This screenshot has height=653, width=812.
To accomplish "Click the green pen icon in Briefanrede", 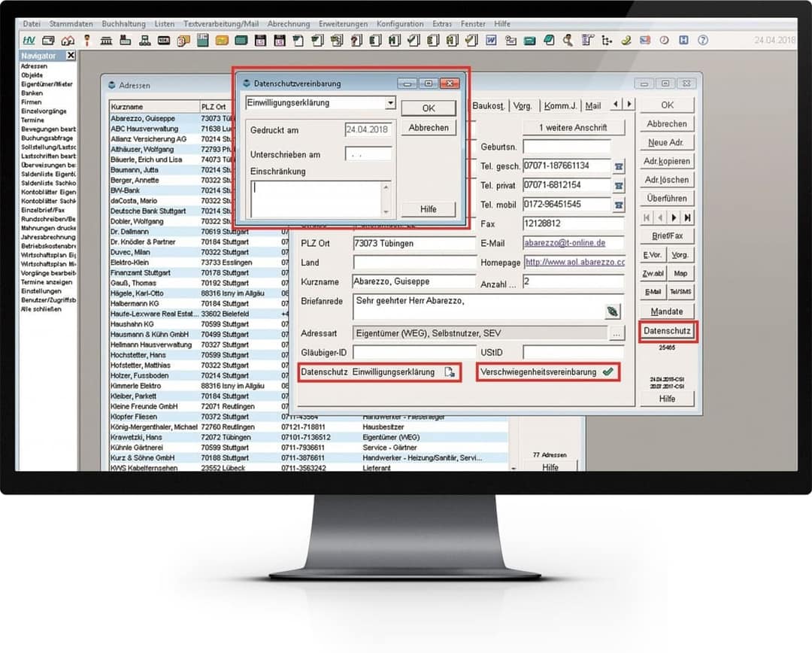I will pos(614,311).
